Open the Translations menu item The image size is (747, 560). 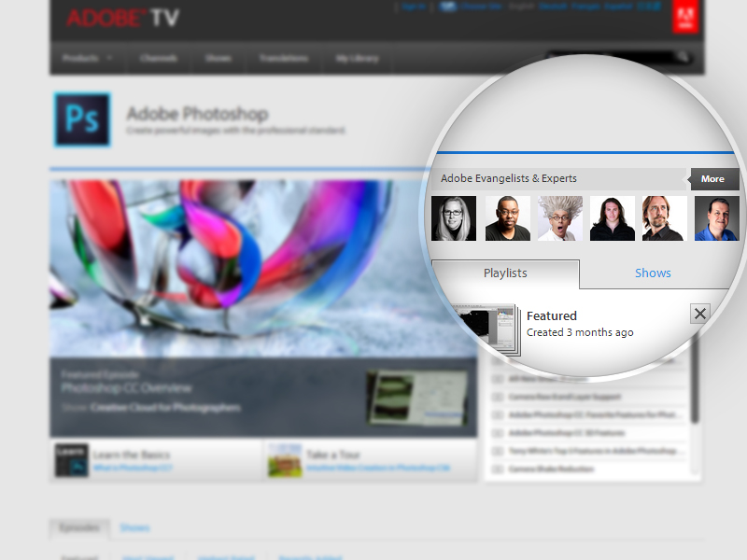pos(284,58)
